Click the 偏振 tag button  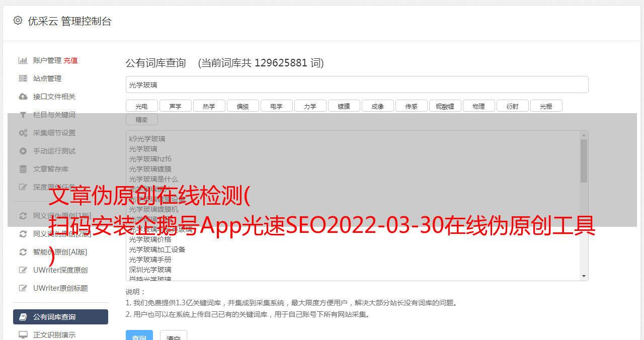243,106
